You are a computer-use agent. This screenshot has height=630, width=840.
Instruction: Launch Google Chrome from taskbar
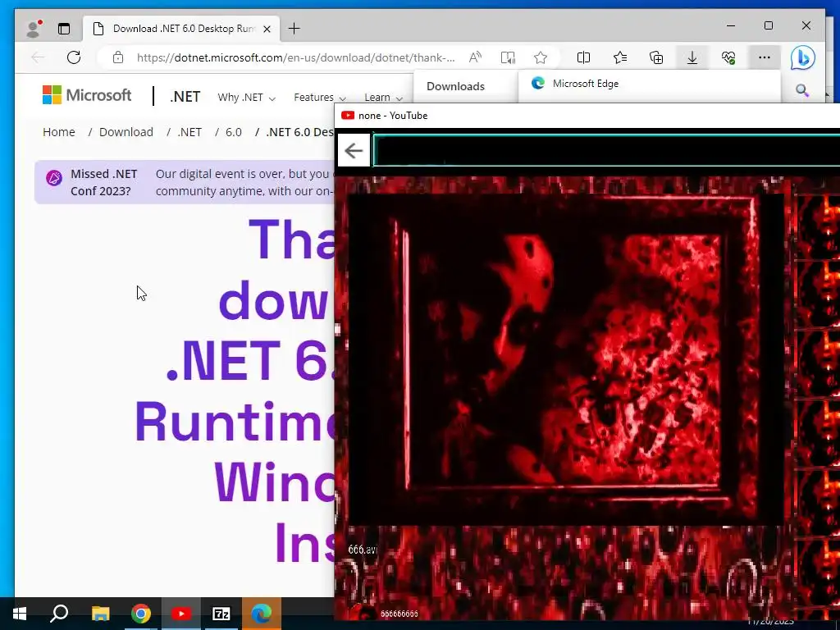tap(141, 614)
